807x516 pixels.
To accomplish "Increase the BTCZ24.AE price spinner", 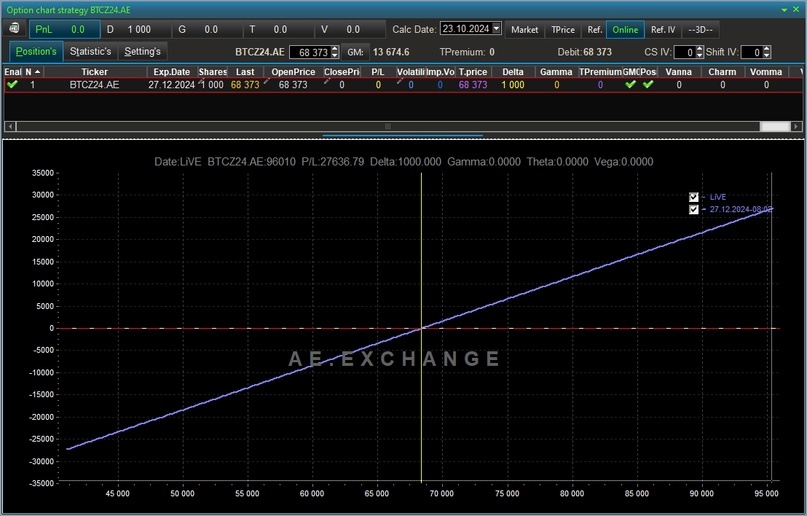I will click(x=335, y=49).
